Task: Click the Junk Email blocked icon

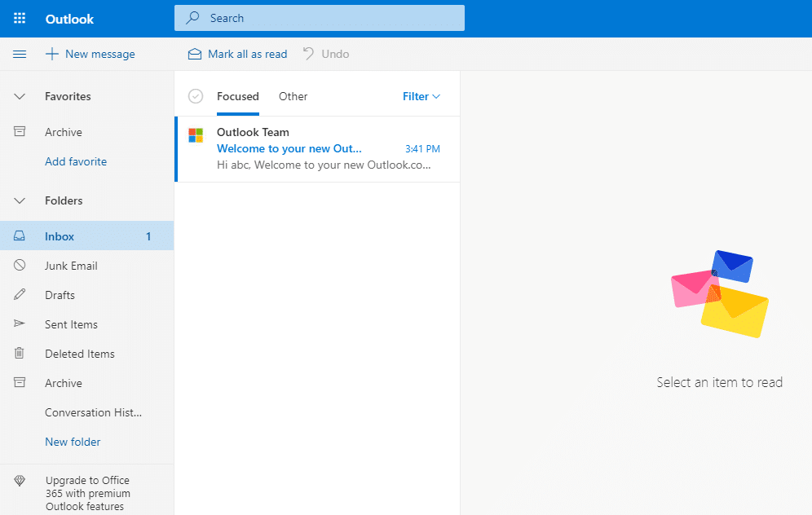Action: coord(20,266)
